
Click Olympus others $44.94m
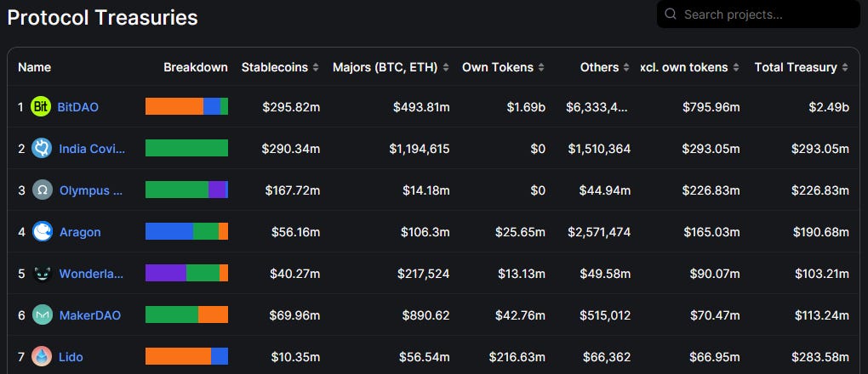(605, 191)
